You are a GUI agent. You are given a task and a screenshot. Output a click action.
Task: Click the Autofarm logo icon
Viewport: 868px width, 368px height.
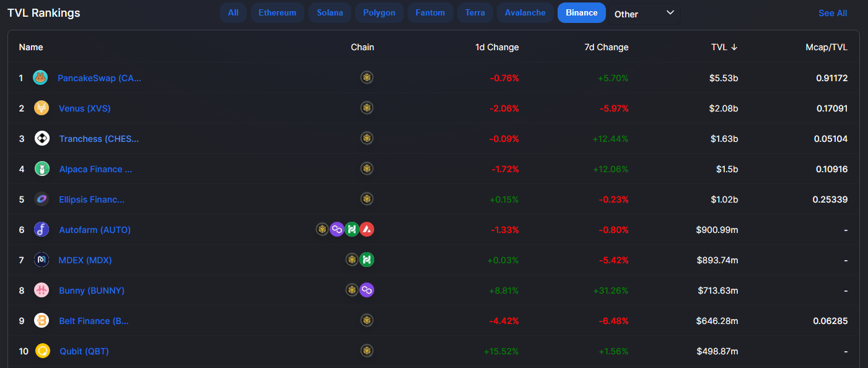[x=42, y=230]
